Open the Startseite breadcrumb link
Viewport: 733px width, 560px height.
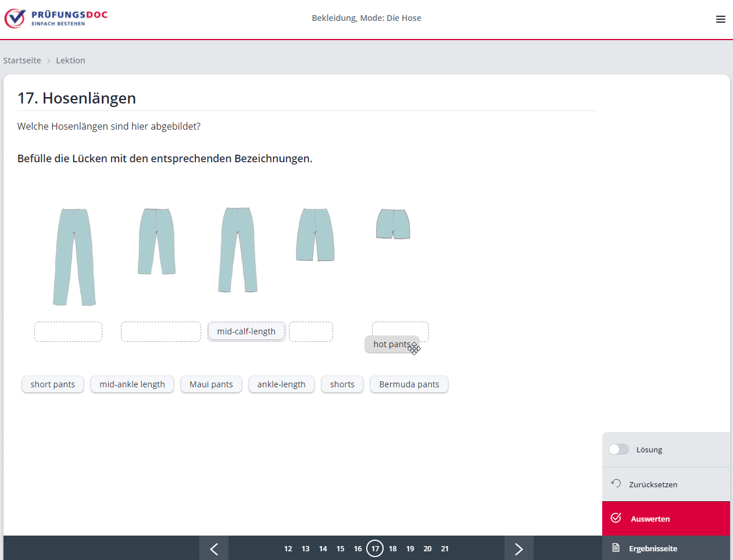pyautogui.click(x=22, y=60)
